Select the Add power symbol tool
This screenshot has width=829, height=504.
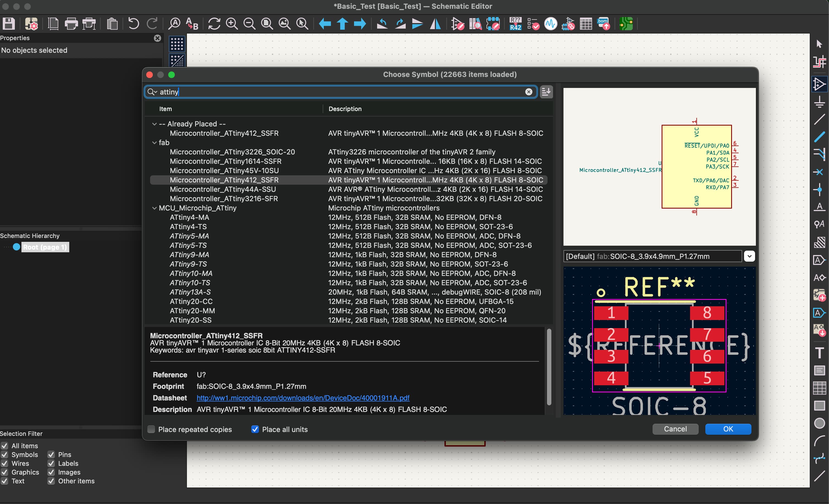tap(819, 102)
